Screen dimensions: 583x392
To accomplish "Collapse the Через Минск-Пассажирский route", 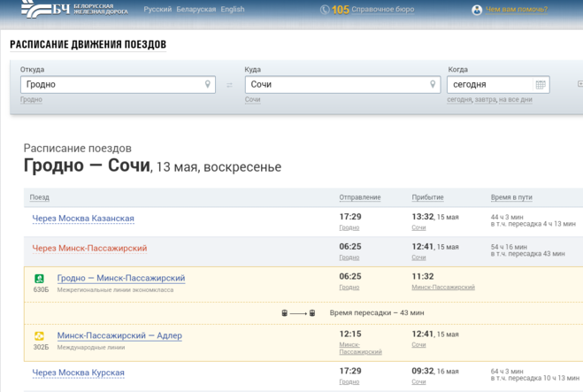I will tap(89, 249).
